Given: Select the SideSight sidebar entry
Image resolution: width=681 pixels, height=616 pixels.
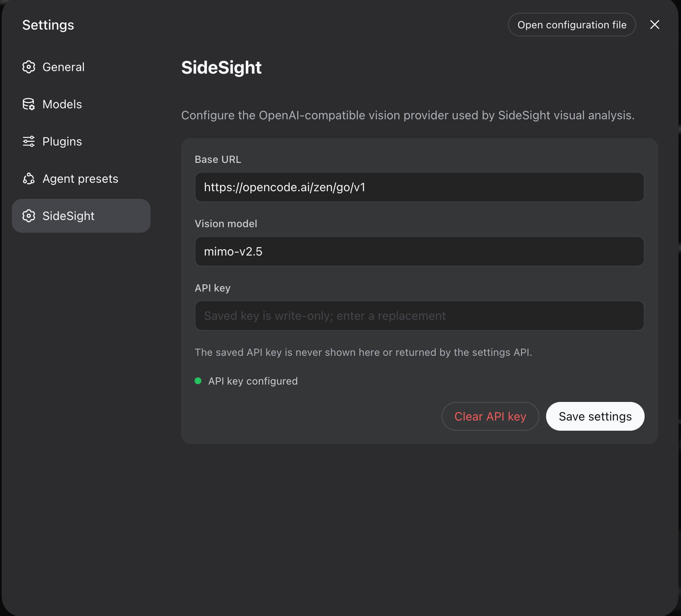Looking at the screenshot, I should [81, 216].
